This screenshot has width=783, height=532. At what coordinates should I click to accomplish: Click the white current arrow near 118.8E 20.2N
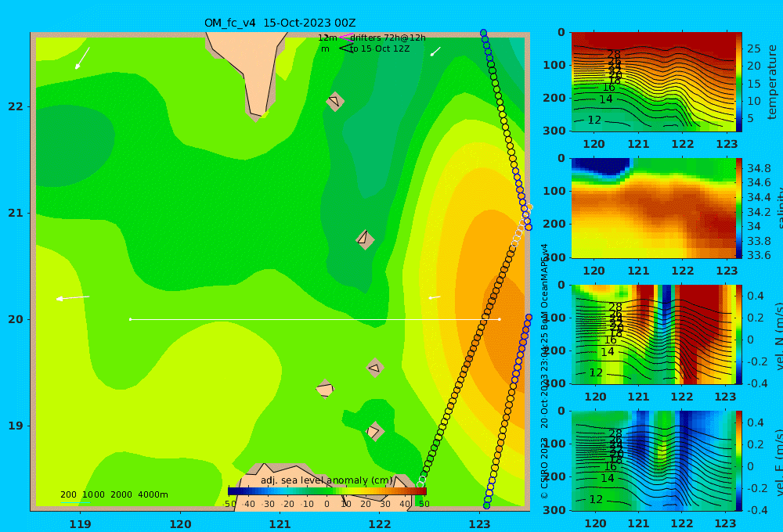pyautogui.click(x=73, y=298)
